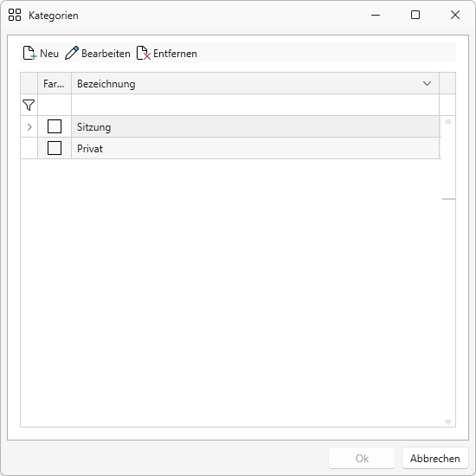
Task: Select the Sitzung color swatch box
Action: 55,126
